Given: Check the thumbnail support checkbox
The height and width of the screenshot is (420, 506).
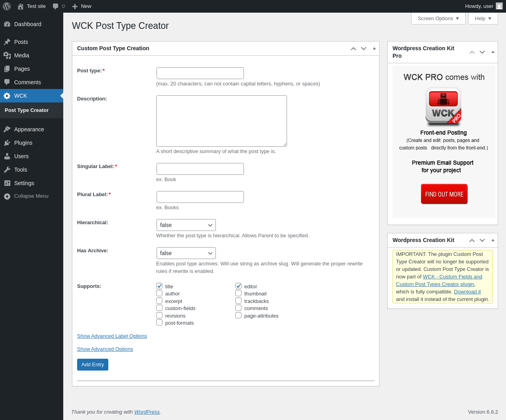Looking at the screenshot, I should click(238, 293).
